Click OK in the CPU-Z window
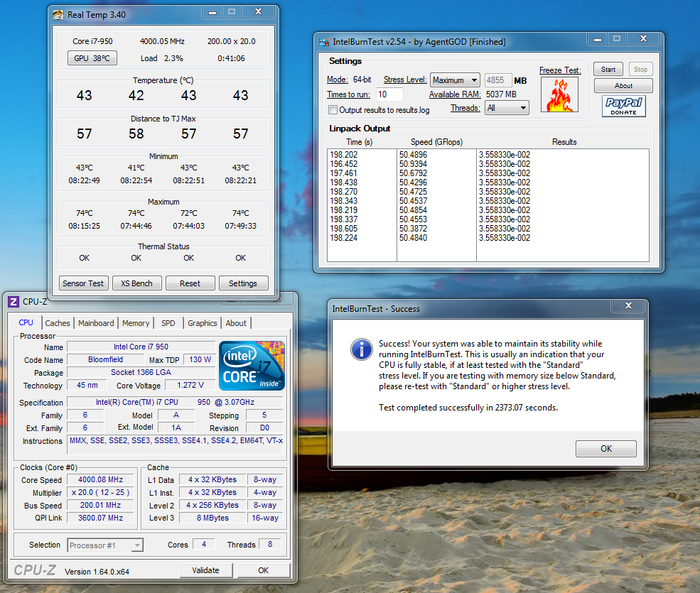 click(x=264, y=570)
